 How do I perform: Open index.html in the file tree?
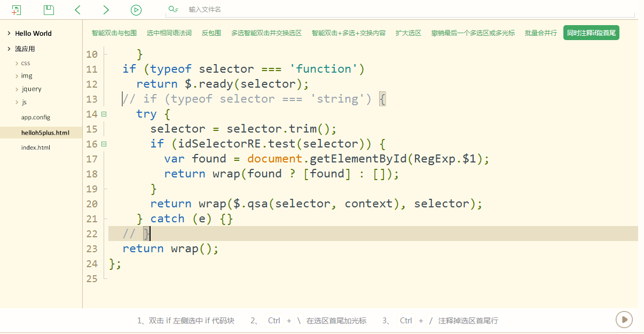(x=35, y=147)
